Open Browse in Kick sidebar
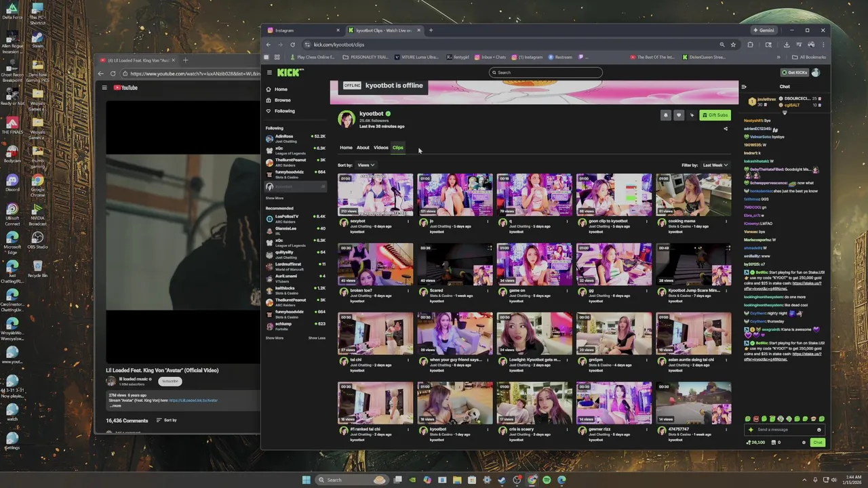 [278, 100]
